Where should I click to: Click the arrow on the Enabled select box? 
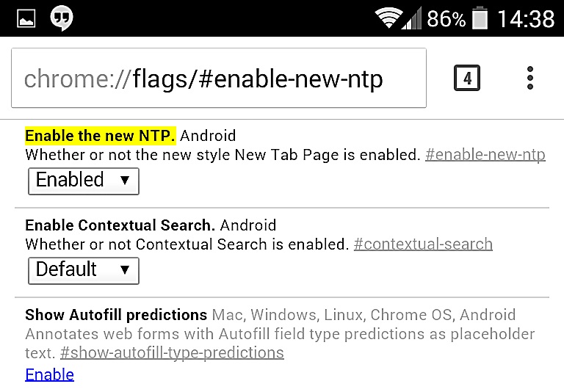125,180
